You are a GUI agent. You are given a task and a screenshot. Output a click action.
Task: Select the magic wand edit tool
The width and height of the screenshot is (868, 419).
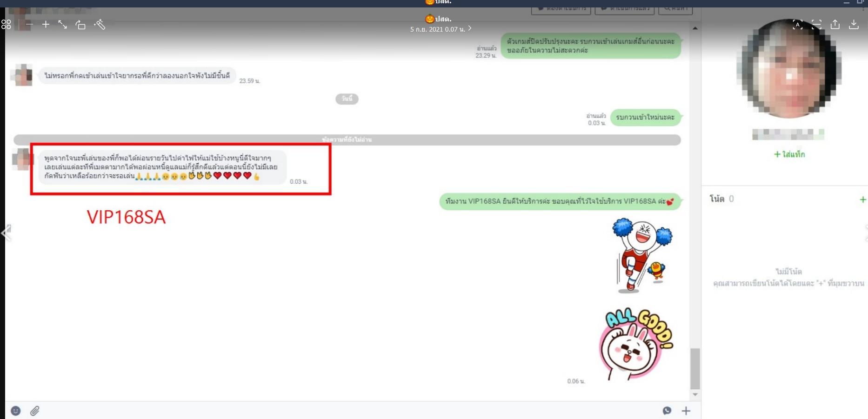tap(100, 25)
